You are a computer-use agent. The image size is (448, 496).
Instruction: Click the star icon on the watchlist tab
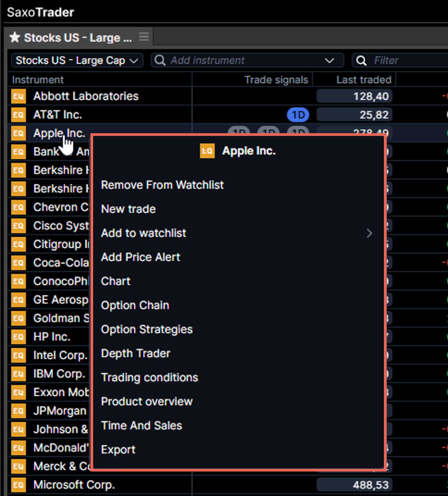click(15, 37)
